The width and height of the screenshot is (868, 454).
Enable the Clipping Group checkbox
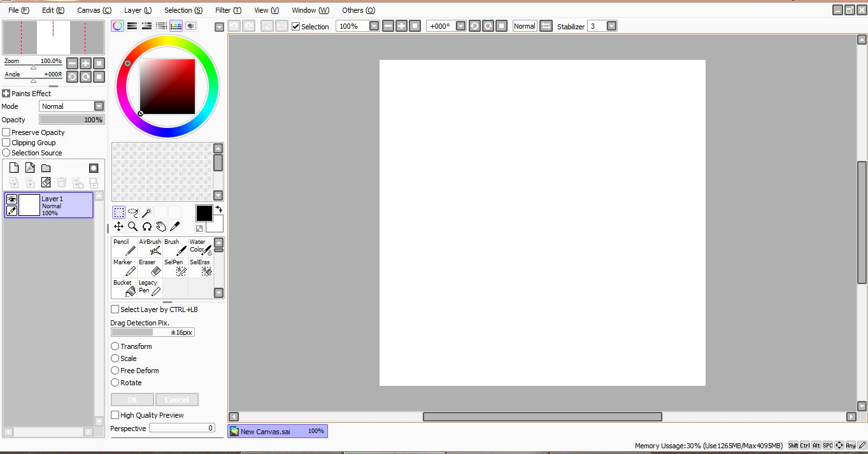pyautogui.click(x=6, y=143)
